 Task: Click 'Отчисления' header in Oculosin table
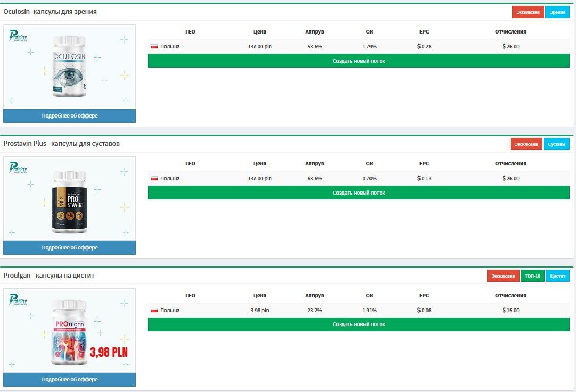(x=511, y=31)
